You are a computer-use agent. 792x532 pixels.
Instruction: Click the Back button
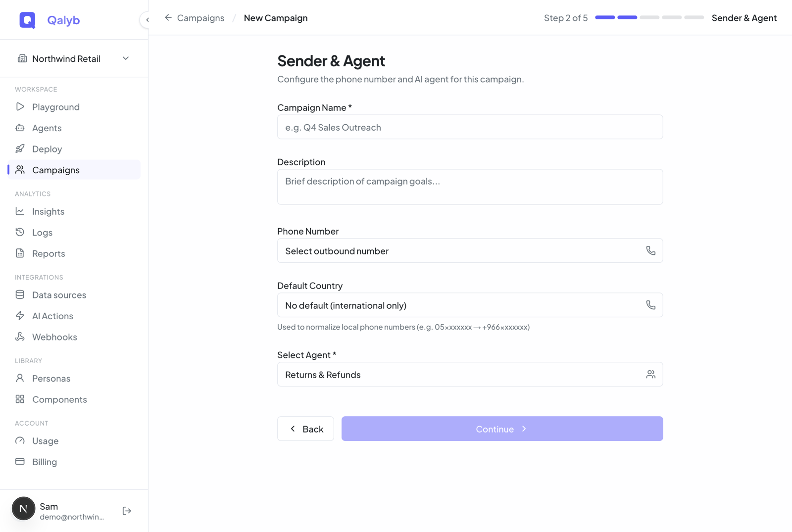tap(305, 429)
